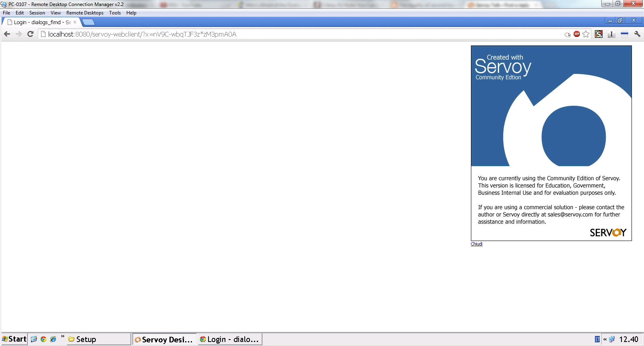Open the blue striped list extension icon

click(x=624, y=34)
